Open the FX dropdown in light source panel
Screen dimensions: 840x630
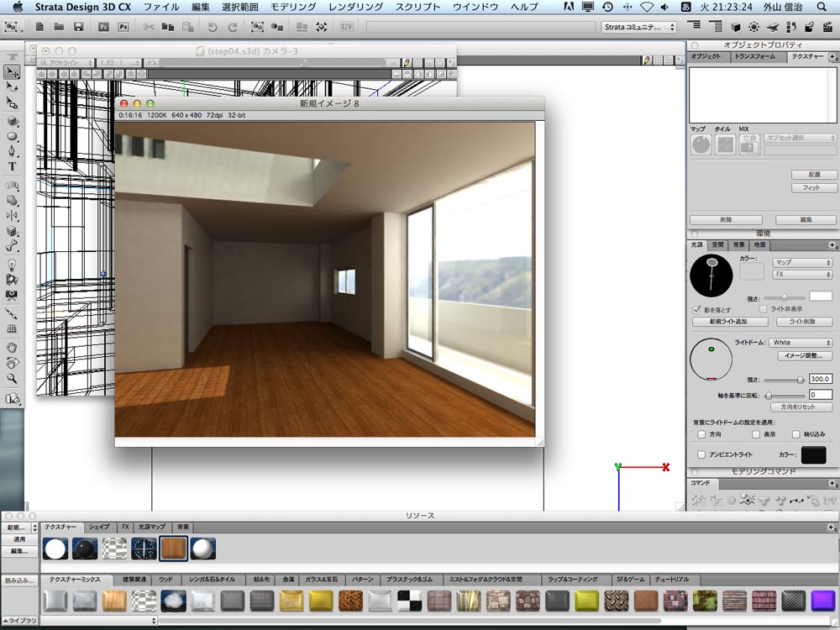801,275
